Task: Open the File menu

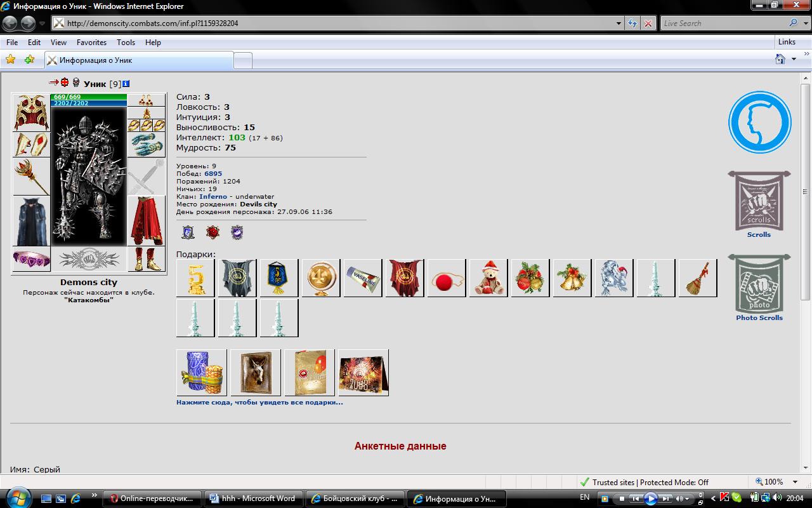Action: click(x=12, y=43)
